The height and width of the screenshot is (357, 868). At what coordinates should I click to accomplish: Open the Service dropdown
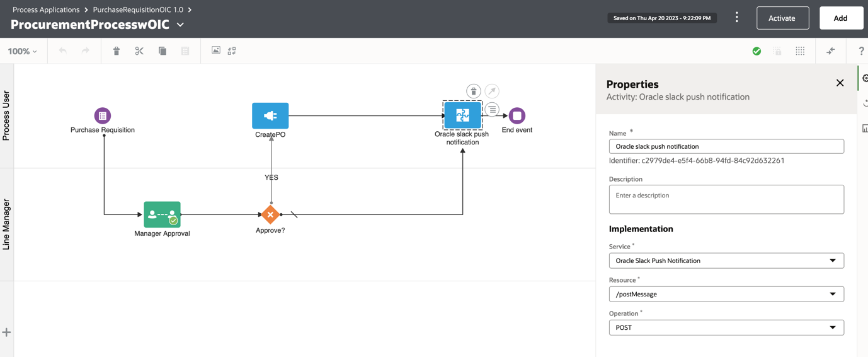(726, 260)
